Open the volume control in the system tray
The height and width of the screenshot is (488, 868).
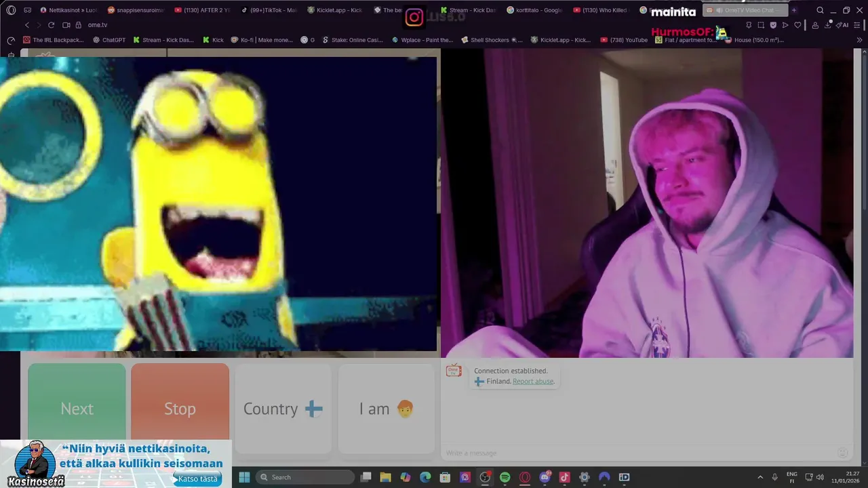click(x=821, y=477)
